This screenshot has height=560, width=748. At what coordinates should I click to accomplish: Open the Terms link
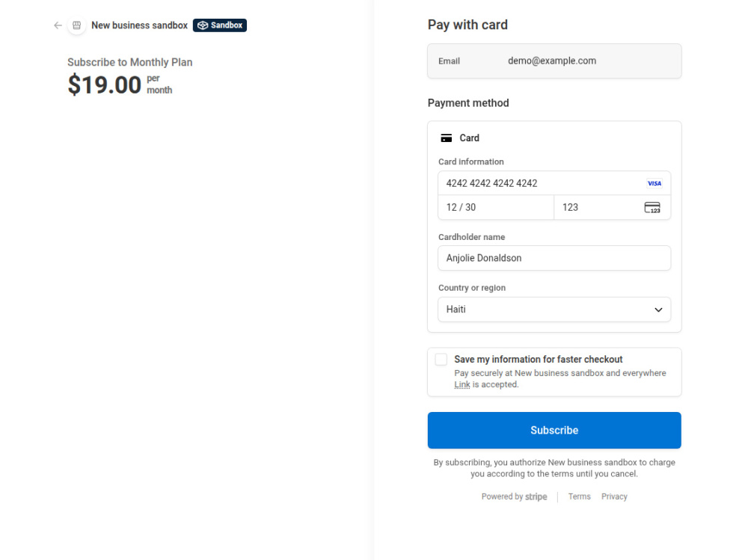579,496
